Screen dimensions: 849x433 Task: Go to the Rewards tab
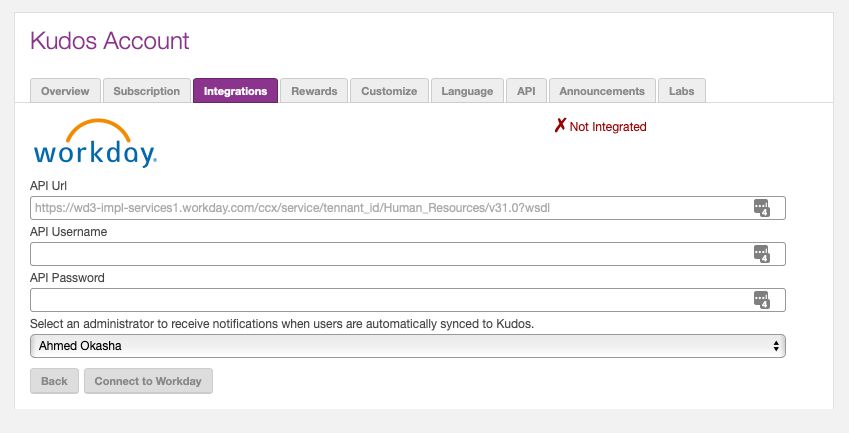click(x=314, y=91)
